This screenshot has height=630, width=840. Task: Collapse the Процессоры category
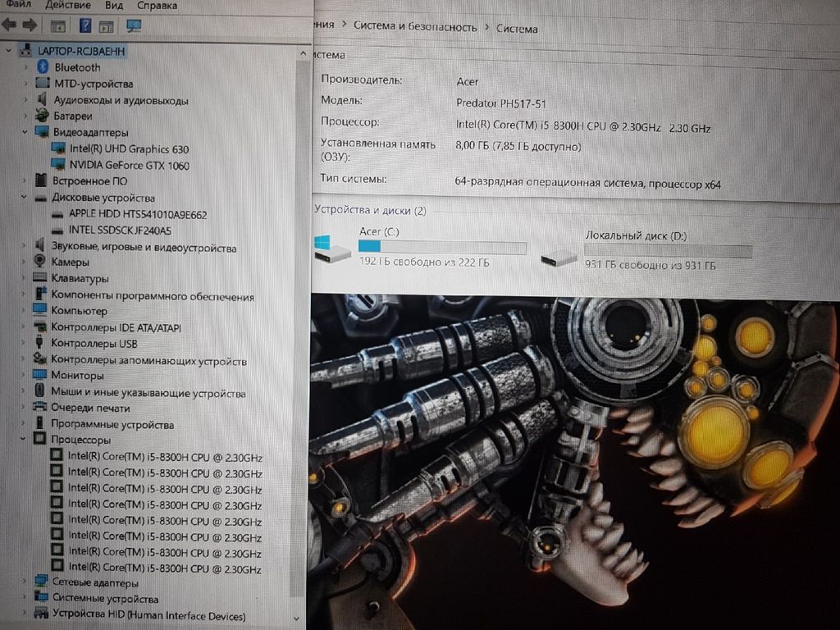pyautogui.click(x=22, y=441)
